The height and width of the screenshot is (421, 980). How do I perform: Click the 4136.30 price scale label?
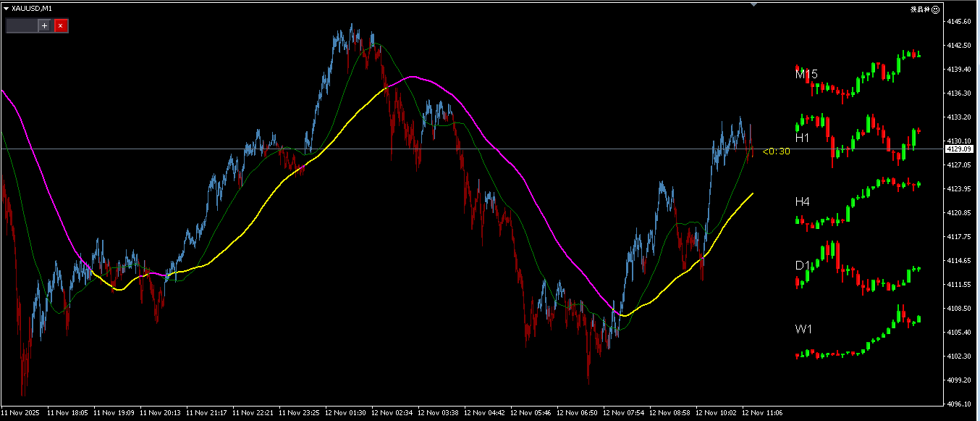(959, 93)
